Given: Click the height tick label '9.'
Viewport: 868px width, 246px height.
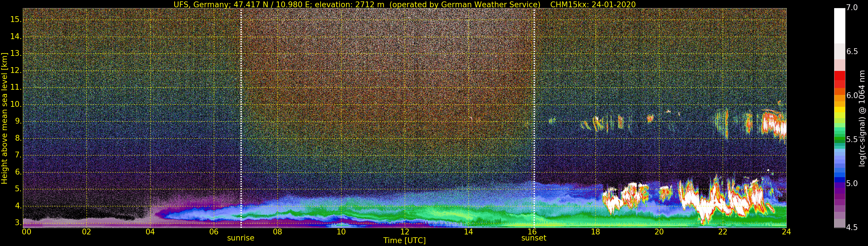Looking at the screenshot, I should [18, 121].
